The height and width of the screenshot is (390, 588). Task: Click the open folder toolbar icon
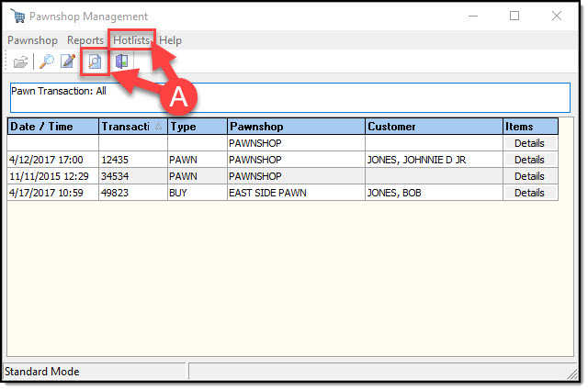pyautogui.click(x=20, y=61)
